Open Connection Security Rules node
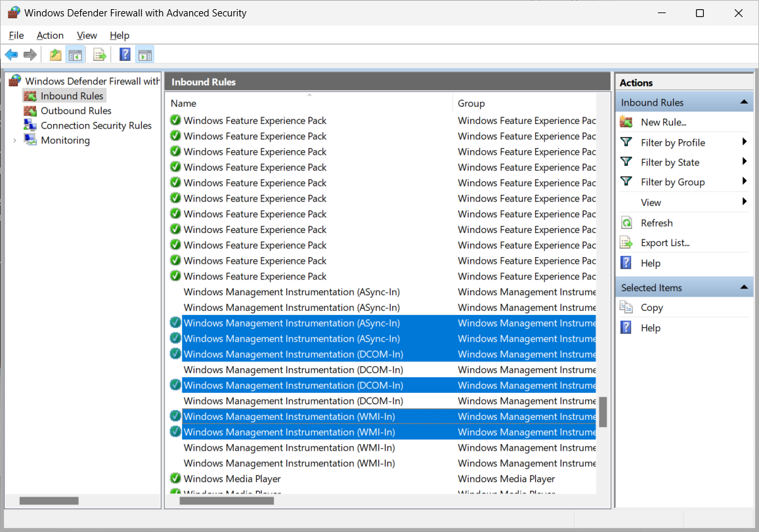This screenshot has width=759, height=532. point(96,125)
